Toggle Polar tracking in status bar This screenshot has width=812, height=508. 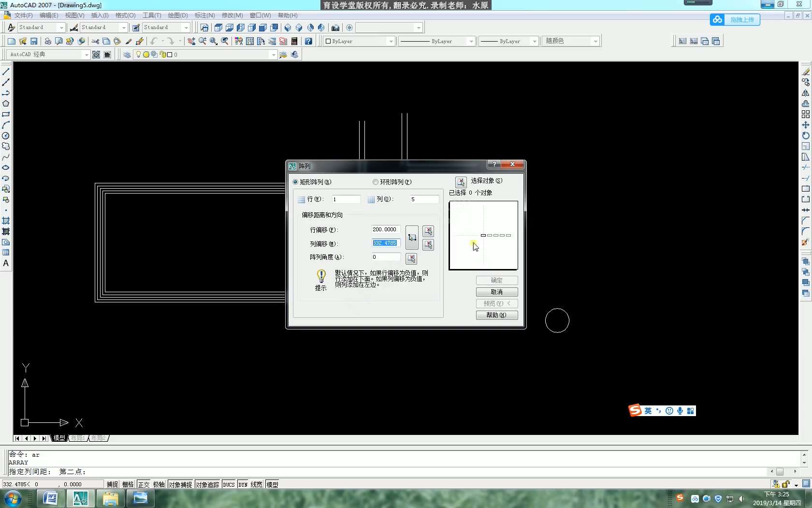(159, 484)
